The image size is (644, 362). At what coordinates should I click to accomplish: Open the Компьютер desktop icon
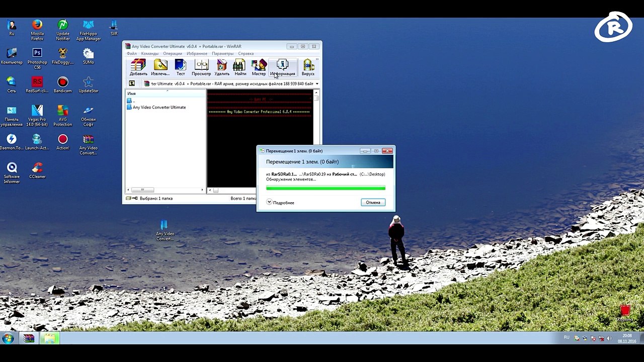click(x=12, y=56)
